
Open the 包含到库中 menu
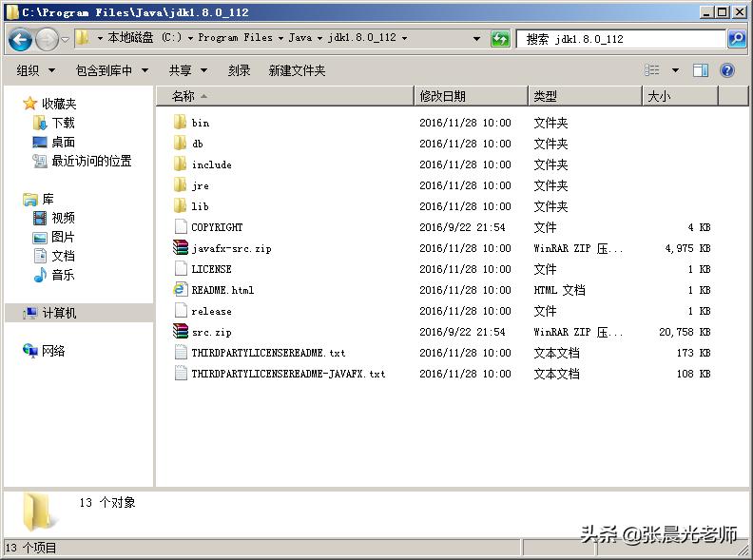(x=112, y=70)
